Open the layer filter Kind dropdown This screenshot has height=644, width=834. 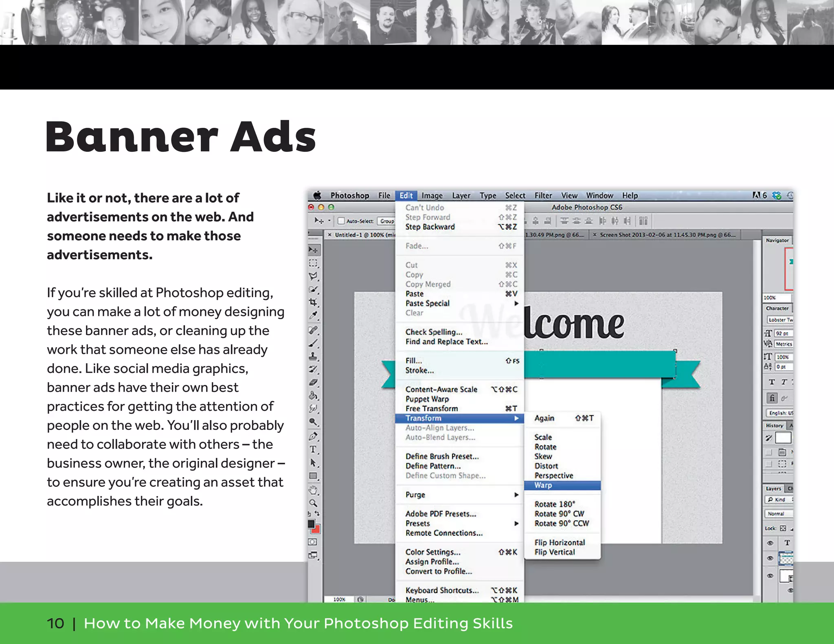[779, 499]
